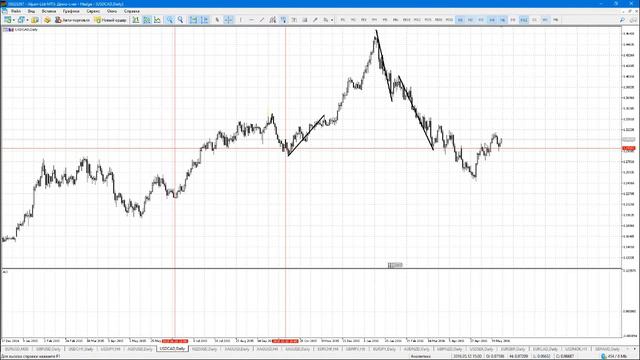The image size is (640, 360).
Task: Open the Вставка menu
Action: coord(49,11)
